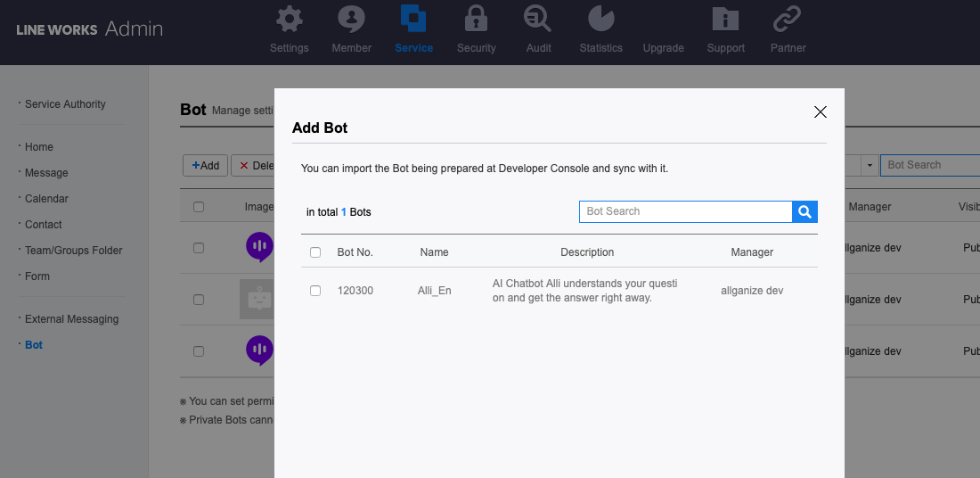
Task: Click the LINE WORKS Admin logo
Action: [89, 29]
